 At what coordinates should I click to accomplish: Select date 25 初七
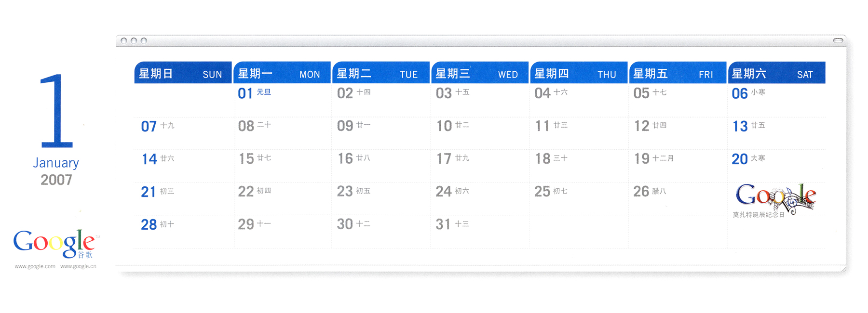click(x=551, y=191)
